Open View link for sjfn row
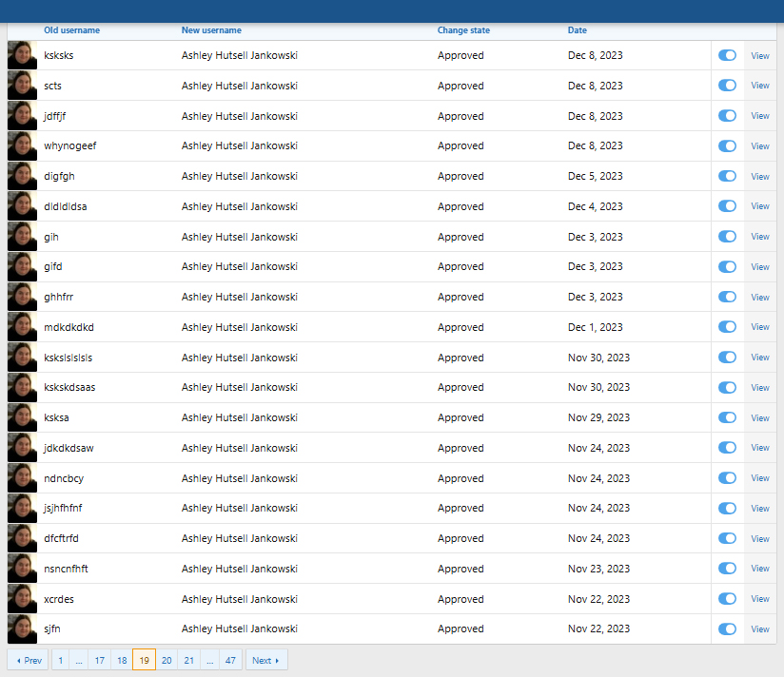 (x=760, y=629)
